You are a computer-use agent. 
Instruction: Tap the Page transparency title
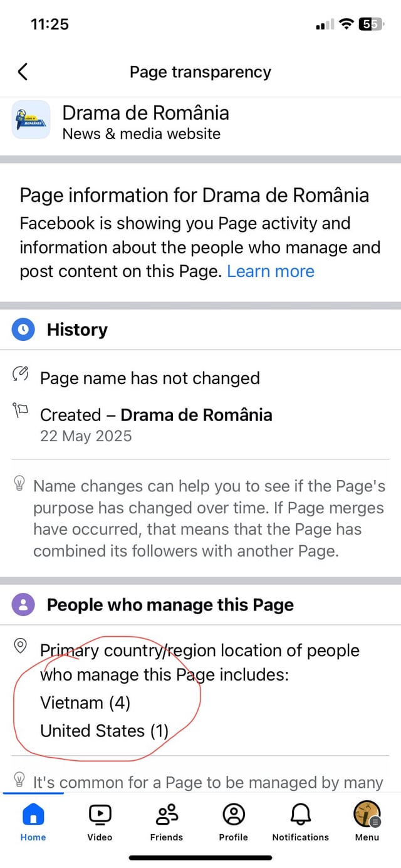tap(200, 72)
